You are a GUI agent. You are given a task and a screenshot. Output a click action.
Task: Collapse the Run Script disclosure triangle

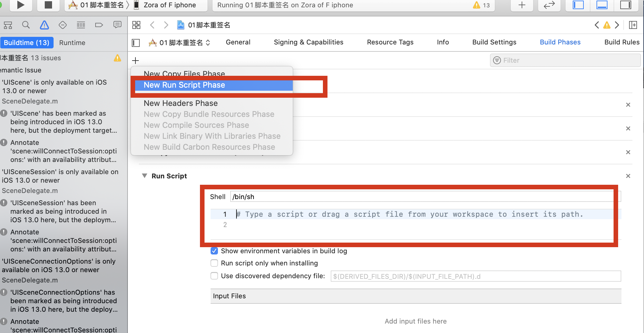(x=145, y=176)
